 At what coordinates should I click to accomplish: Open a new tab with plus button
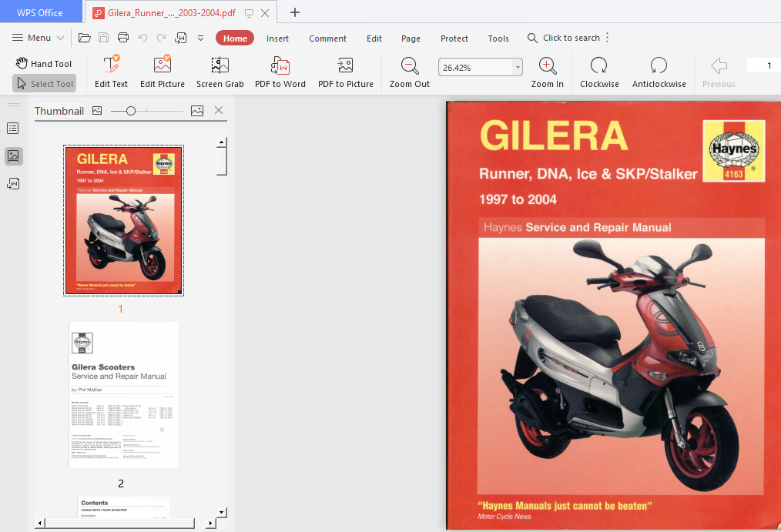tap(295, 12)
